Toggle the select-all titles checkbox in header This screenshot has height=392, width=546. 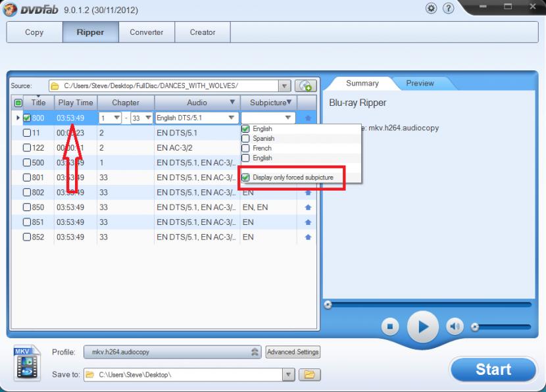coord(18,103)
